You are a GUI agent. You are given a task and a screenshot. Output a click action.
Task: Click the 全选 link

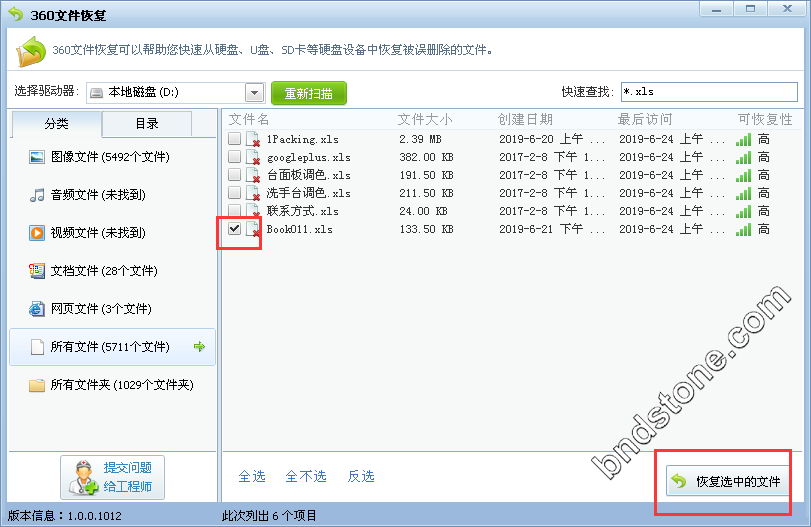point(252,476)
